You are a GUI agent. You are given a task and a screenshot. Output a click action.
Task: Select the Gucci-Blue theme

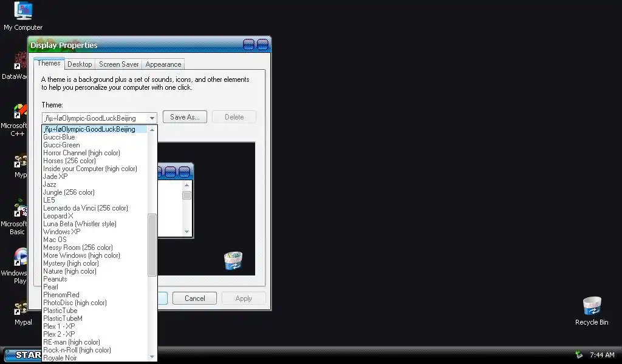tap(94, 137)
